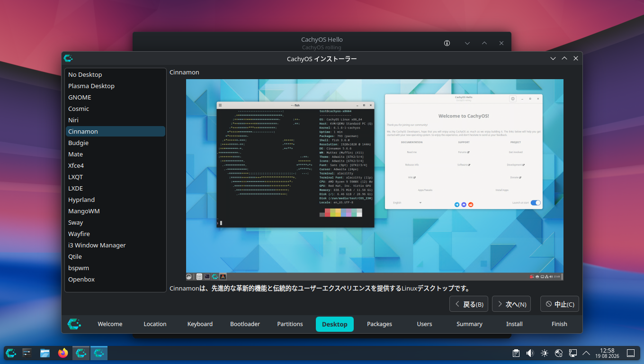Image resolution: width=644 pixels, height=364 pixels.
Task: Select i3 Window Manager in the list
Action: coord(116,245)
